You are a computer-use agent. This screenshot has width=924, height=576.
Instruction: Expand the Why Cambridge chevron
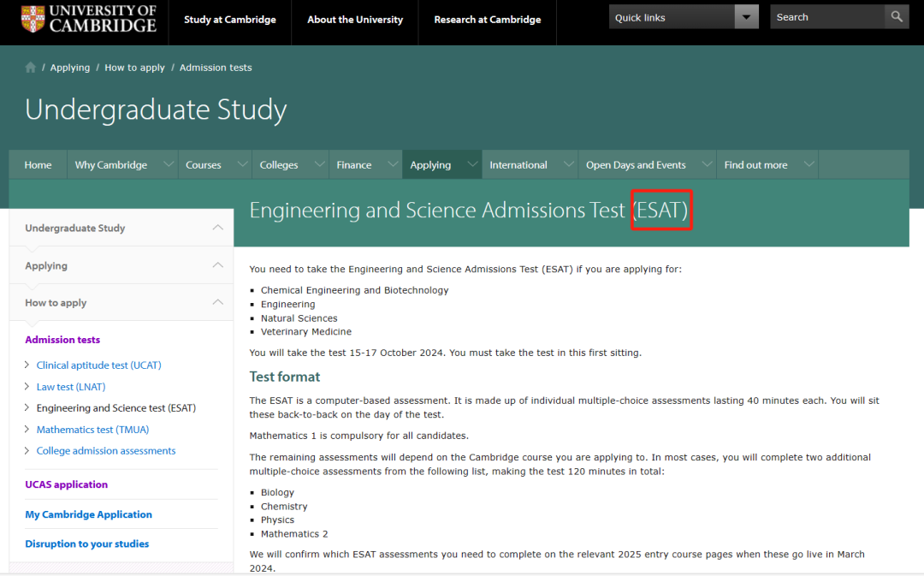tap(169, 164)
